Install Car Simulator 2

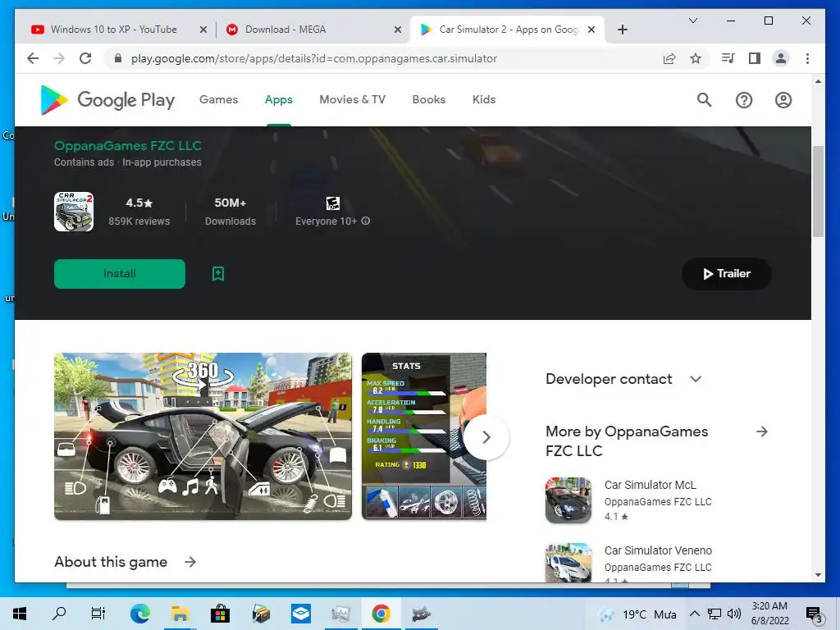click(x=120, y=274)
